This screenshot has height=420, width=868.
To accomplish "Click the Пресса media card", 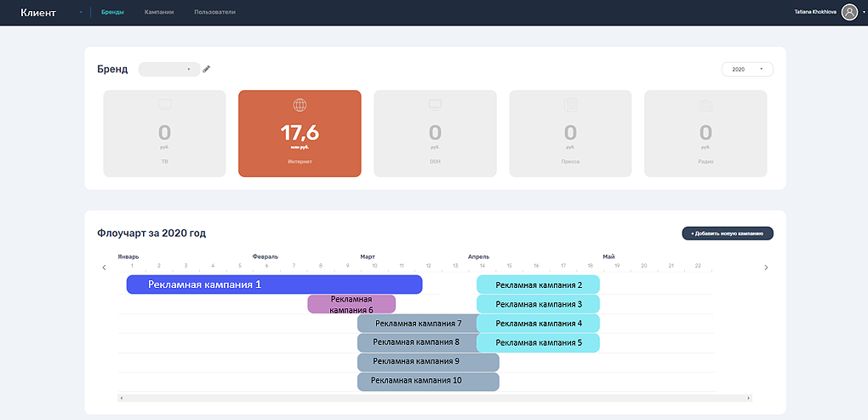I will point(570,134).
